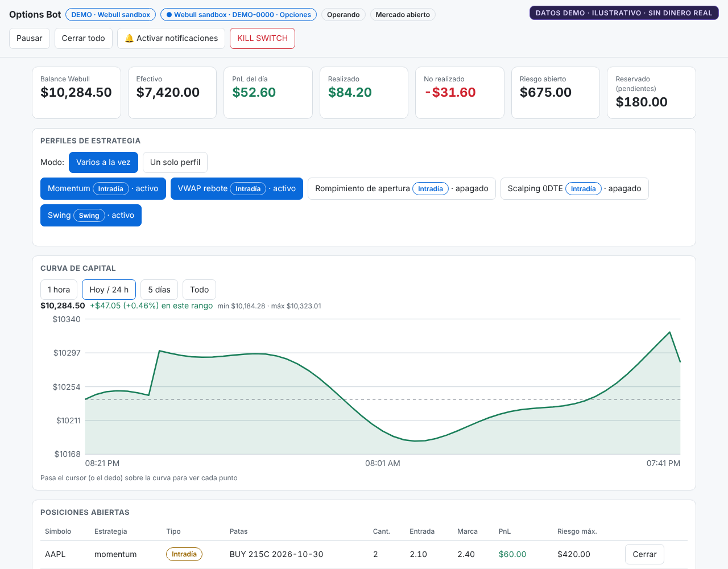Screen dimensions: 728x569
Task: Click the equity curve peak near 07:41 PM
Action: point(669,332)
